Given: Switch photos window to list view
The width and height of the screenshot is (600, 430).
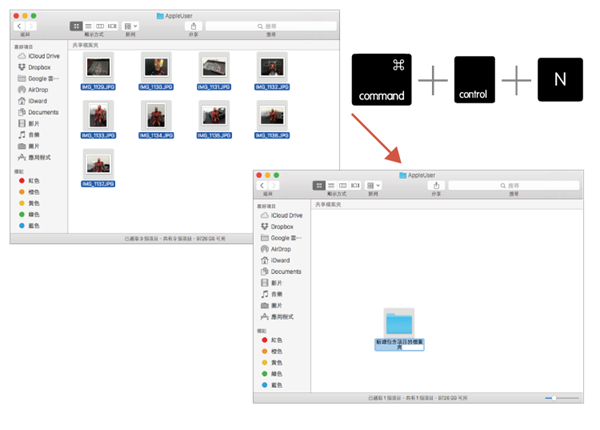Looking at the screenshot, I should pos(88,26).
